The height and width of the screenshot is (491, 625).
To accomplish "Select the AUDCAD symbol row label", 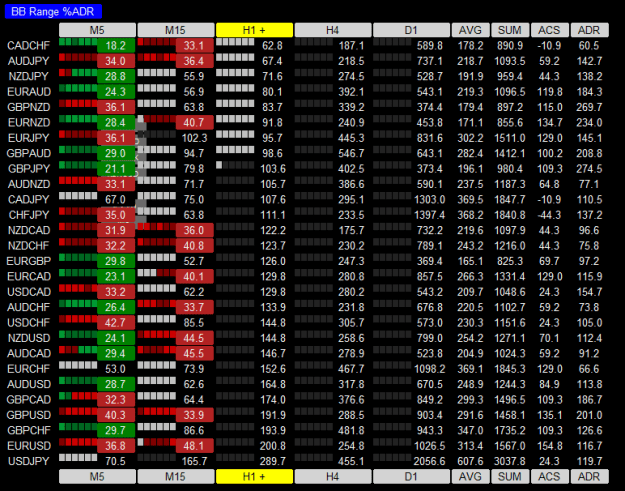I will tap(29, 354).
